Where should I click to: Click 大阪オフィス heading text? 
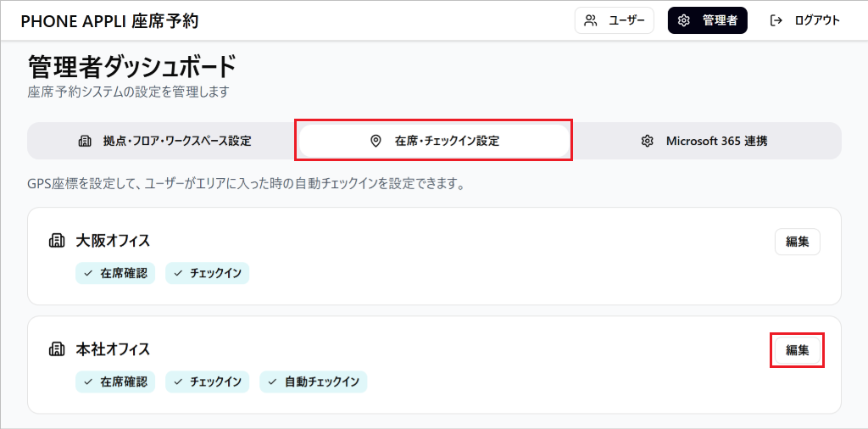113,241
